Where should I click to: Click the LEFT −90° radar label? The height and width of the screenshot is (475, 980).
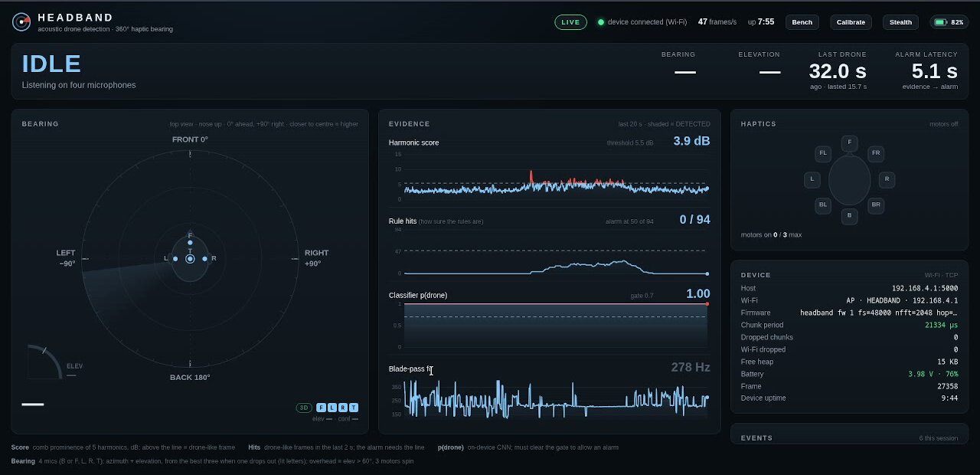tap(66, 258)
